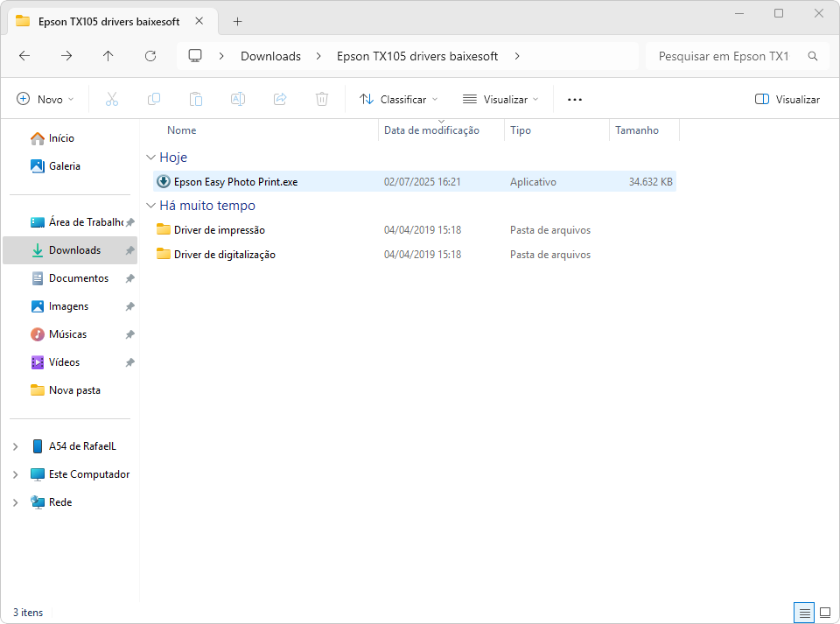Sort by the Tamanho column header

[637, 130]
